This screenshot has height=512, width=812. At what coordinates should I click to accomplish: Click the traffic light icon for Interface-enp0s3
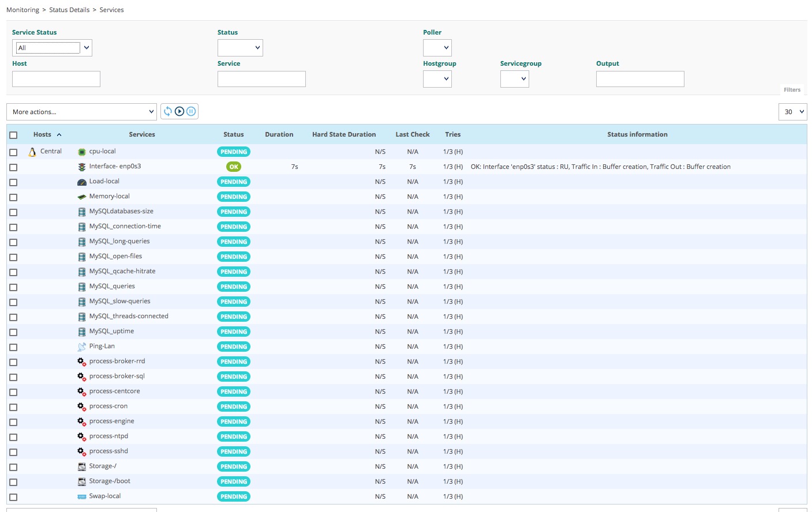click(82, 167)
